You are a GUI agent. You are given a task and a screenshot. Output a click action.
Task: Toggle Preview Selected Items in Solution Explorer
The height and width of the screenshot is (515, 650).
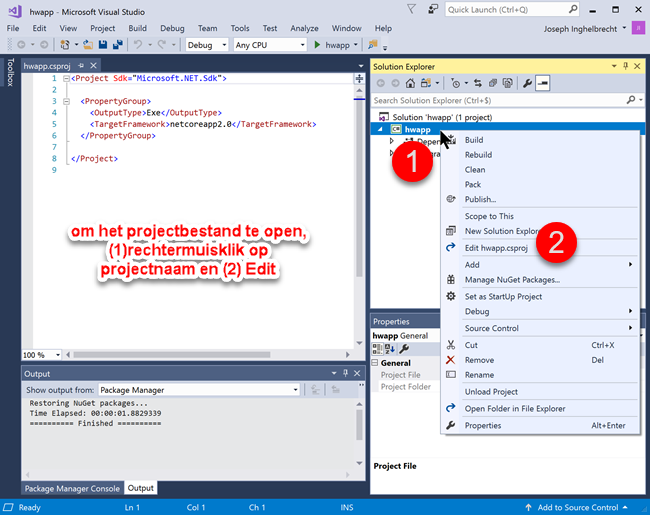(542, 83)
